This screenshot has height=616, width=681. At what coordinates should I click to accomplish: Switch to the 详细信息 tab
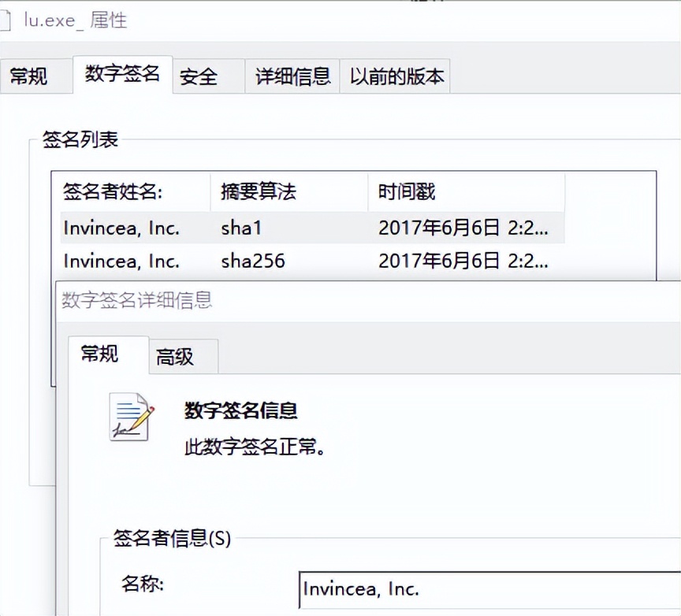[292, 76]
